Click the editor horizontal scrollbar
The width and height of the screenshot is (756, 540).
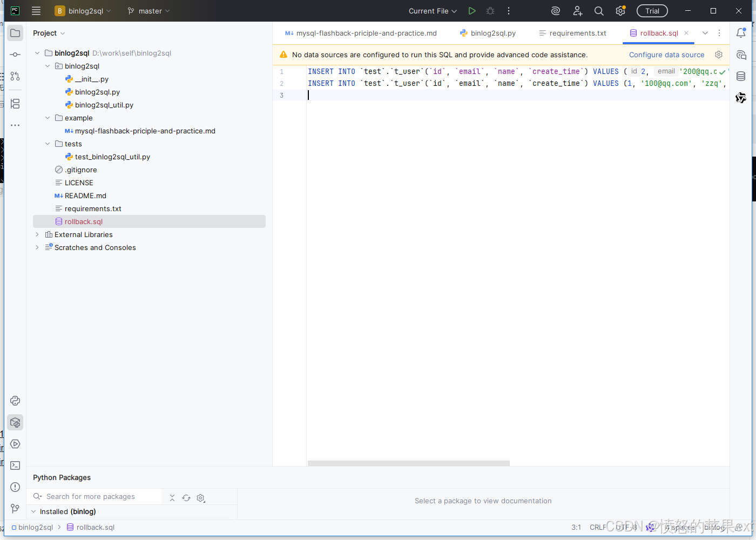point(409,463)
